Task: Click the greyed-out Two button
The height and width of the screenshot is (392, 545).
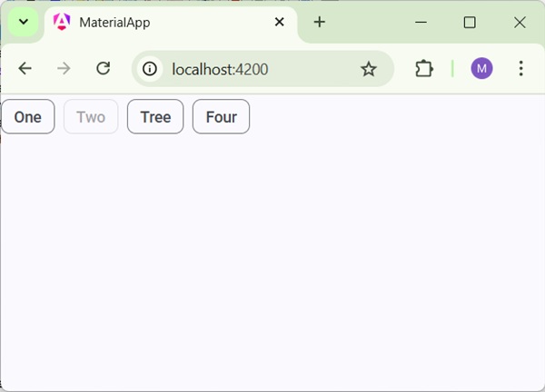Action: [91, 117]
